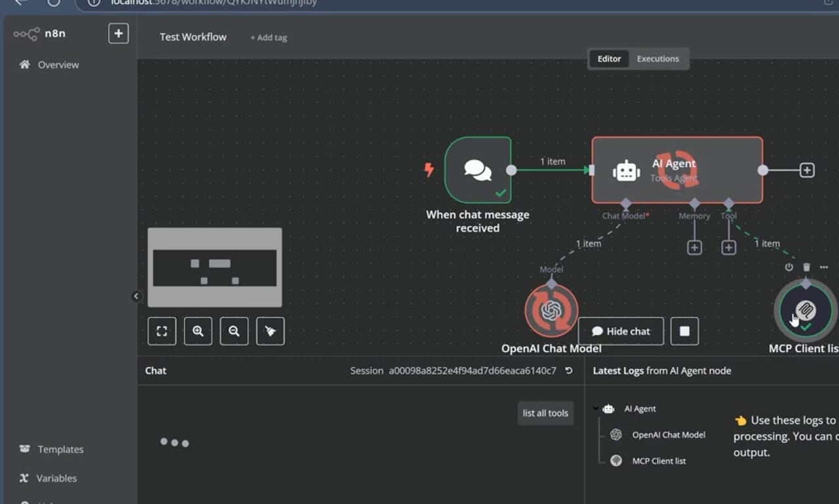
Task: Click the Chat panel header
Action: point(156,371)
